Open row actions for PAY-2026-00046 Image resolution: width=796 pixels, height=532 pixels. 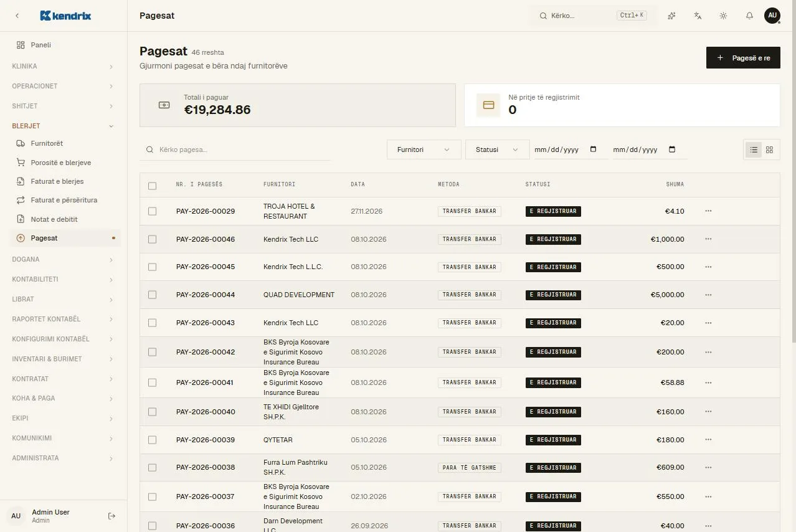click(x=708, y=239)
